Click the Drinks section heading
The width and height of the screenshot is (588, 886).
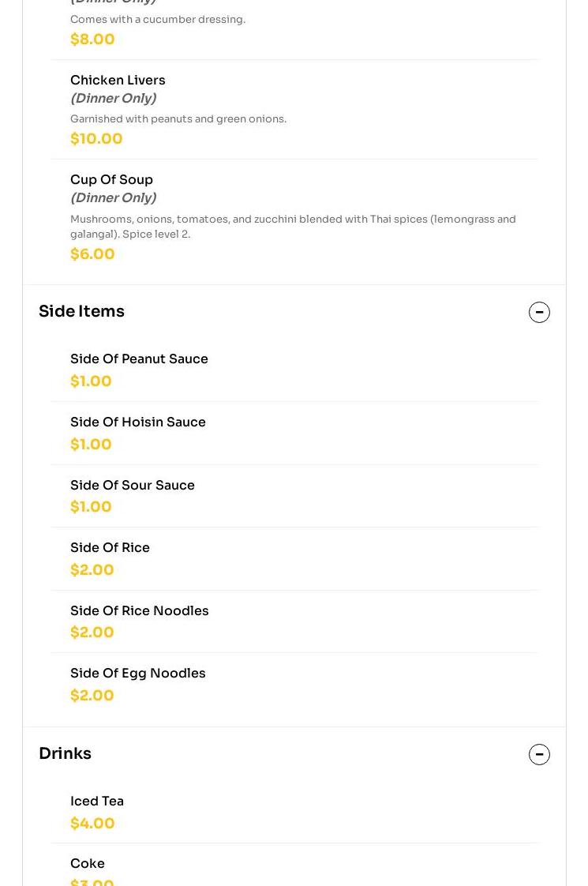66,754
